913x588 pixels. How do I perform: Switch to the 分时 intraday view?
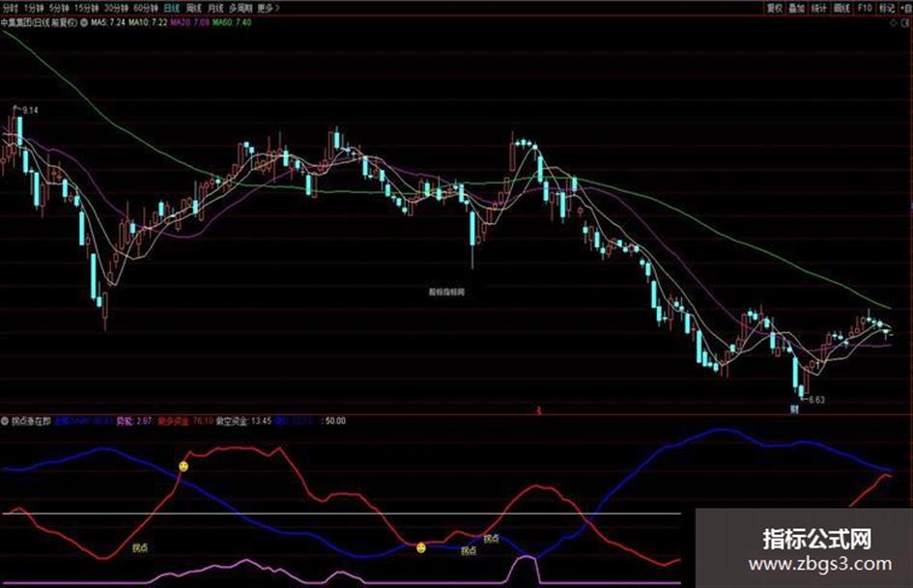11,8
